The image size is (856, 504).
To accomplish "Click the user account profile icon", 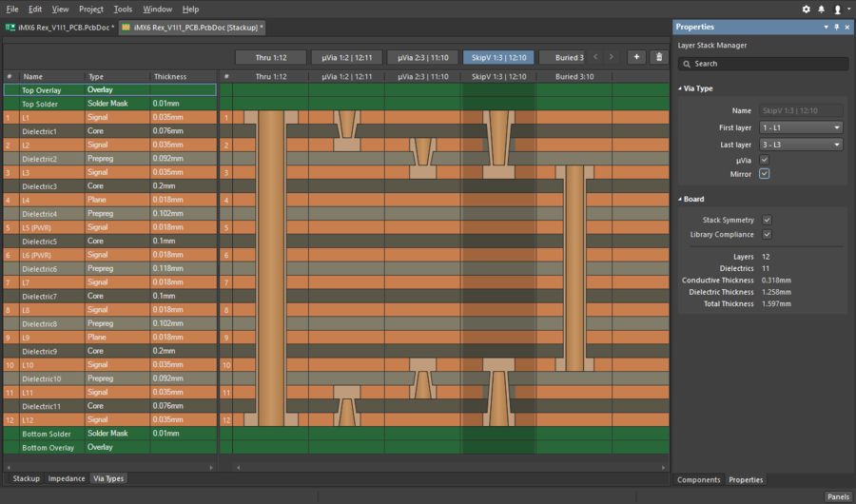I will [838, 9].
